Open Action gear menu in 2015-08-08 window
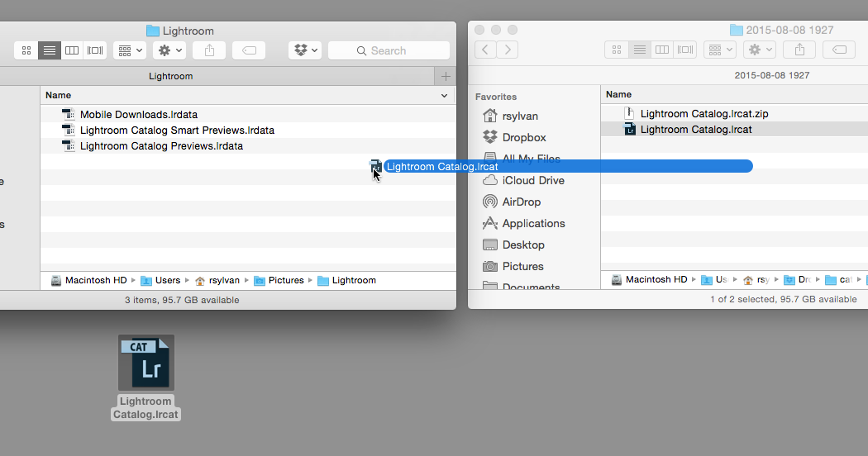The image size is (868, 456). point(760,50)
